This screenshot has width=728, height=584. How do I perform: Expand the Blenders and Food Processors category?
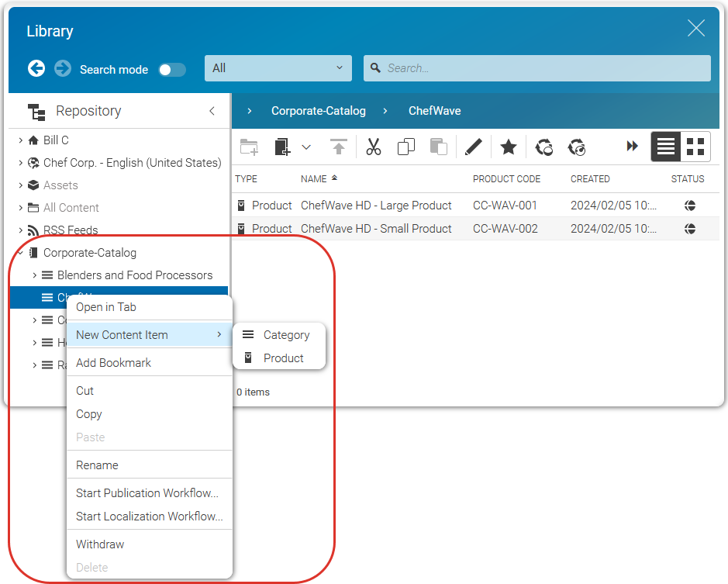coord(35,275)
